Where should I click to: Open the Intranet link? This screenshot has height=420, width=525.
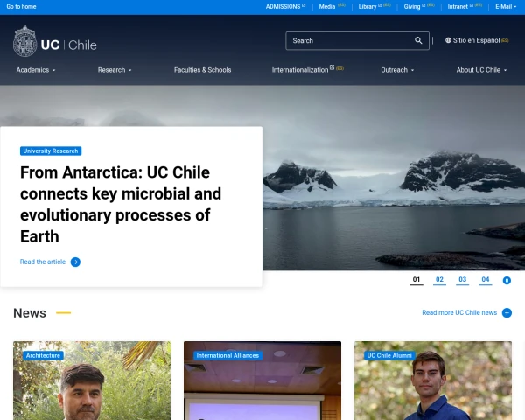click(x=458, y=6)
